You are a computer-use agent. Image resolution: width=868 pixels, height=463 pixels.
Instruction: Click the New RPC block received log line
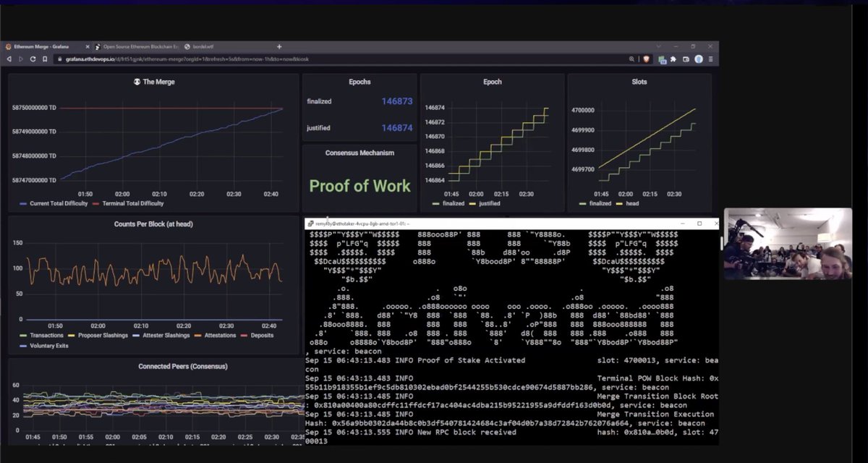point(512,436)
